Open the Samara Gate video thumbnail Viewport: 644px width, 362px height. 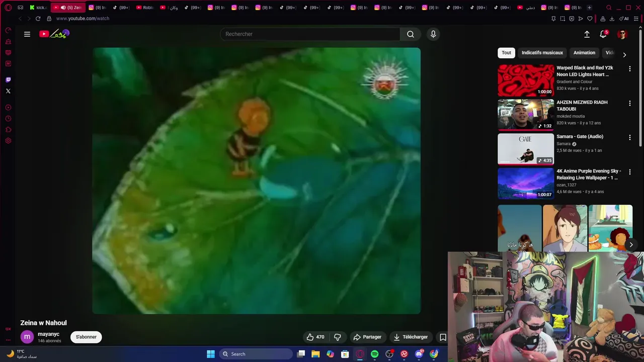[526, 149]
